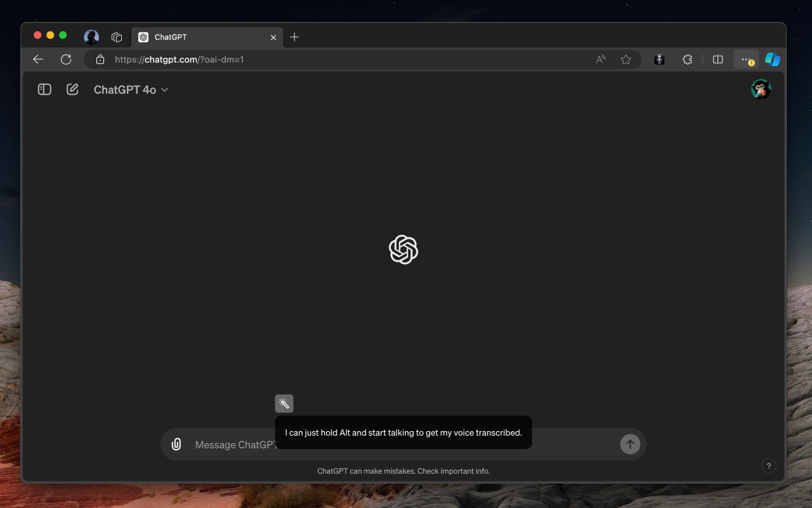Click the voice transcription tooltip text
This screenshot has width=812, height=508.
(403, 432)
